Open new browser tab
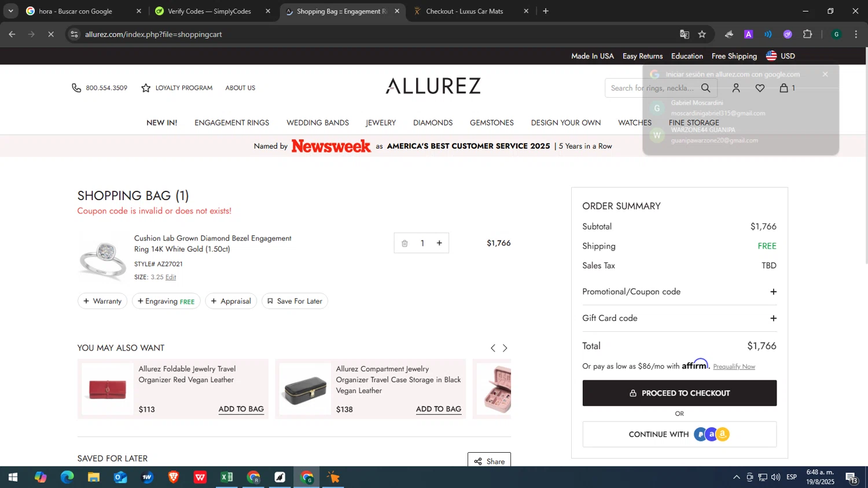 [545, 11]
